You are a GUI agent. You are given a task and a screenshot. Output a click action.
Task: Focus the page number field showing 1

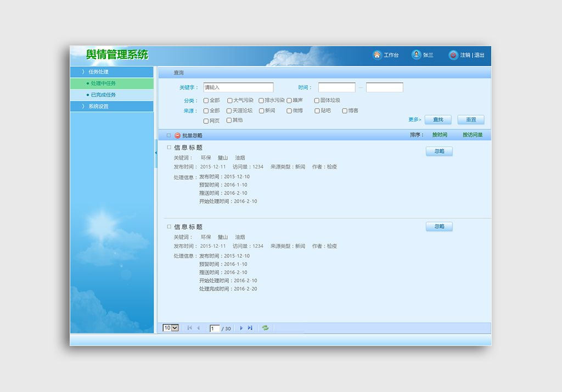(215, 328)
